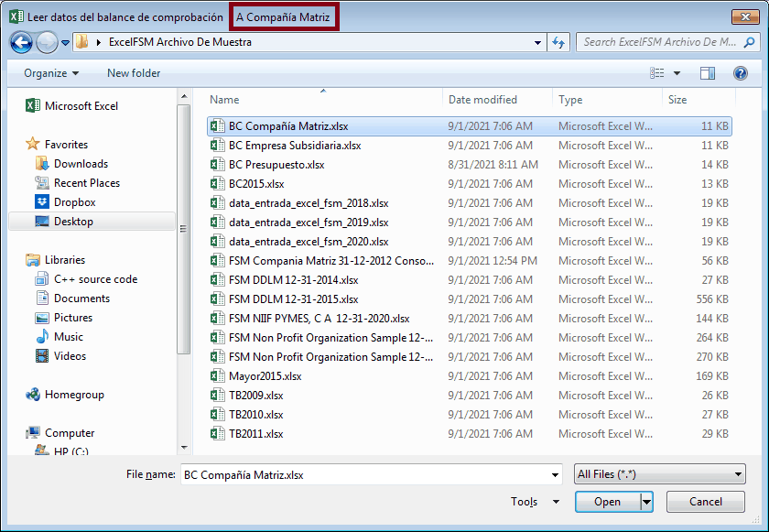Toggle the preview pane icon

click(707, 73)
